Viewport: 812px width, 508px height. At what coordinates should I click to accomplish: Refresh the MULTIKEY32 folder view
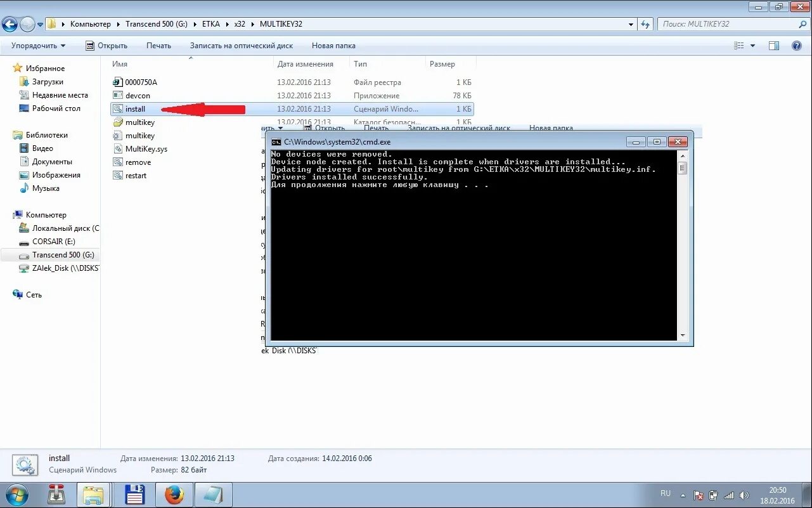pos(645,24)
